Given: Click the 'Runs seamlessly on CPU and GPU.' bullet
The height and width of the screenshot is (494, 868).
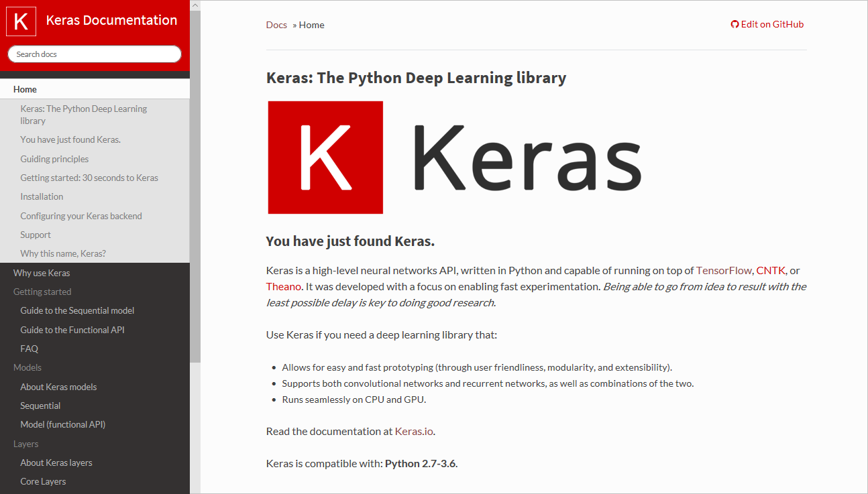Looking at the screenshot, I should 354,399.
